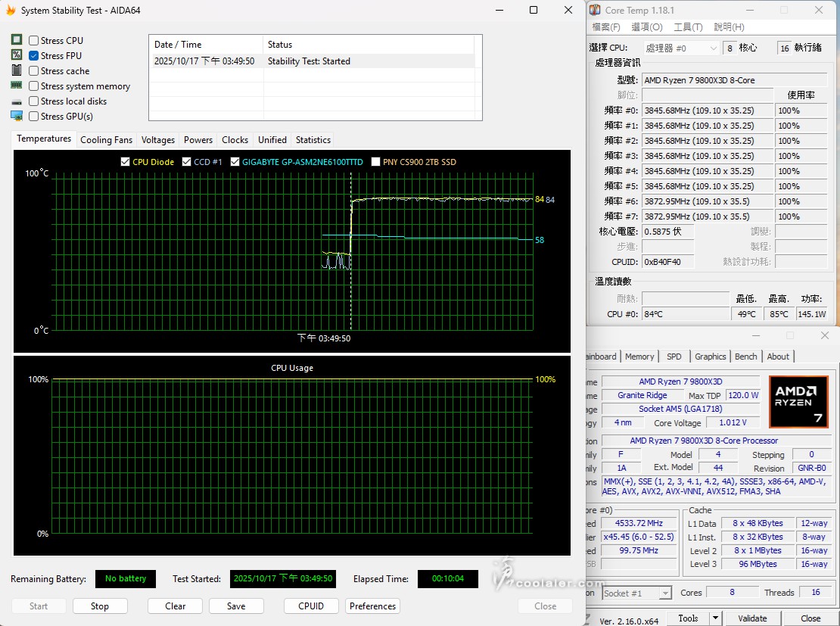Click the CPU chip icon beside Stress CPU
The height and width of the screenshot is (626, 840).
(17, 40)
